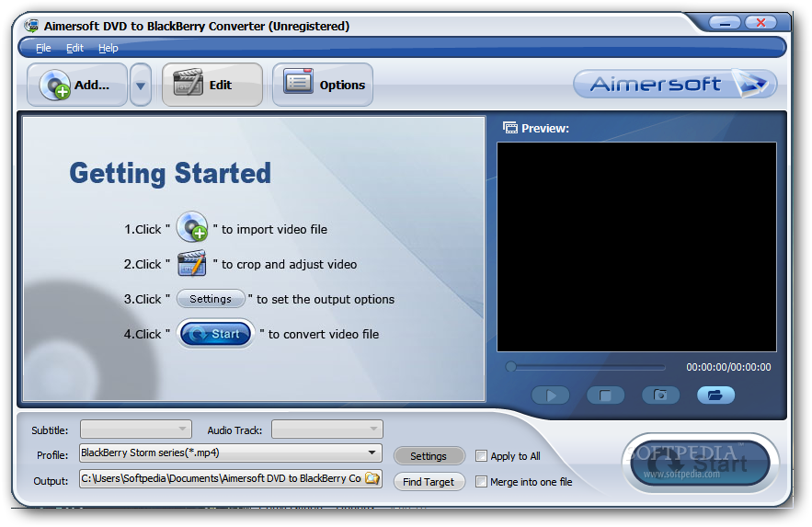Minimize the converter window
Screen dimensions: 812x527
coord(725,23)
